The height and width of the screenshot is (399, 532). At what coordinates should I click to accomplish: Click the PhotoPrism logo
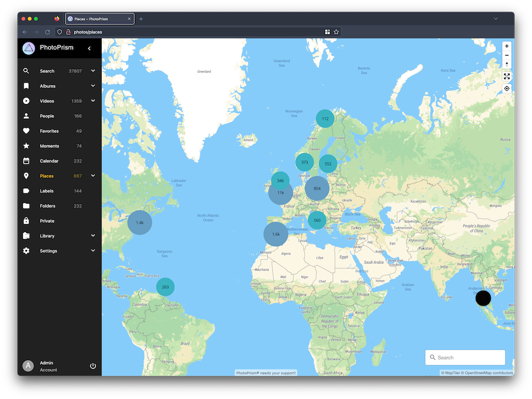coord(28,48)
